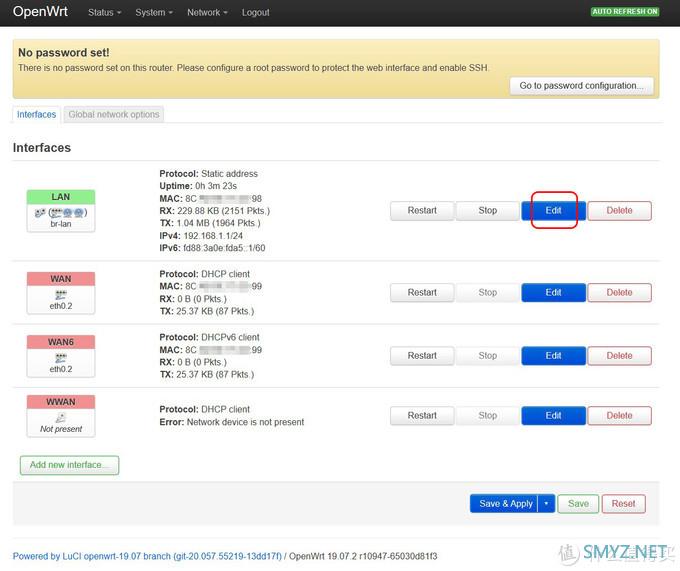Open the Network dropdown menu
680x571 pixels.
pyautogui.click(x=207, y=13)
